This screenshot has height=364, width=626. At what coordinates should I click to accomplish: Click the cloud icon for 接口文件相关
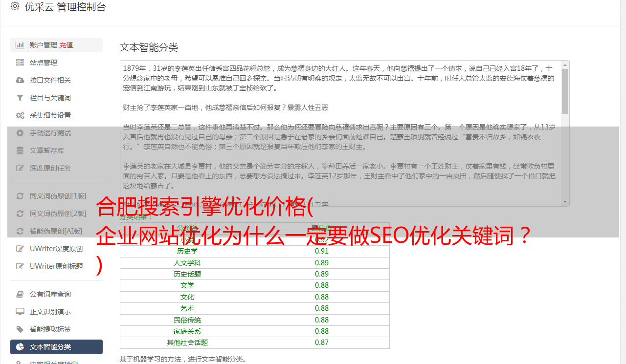[20, 80]
